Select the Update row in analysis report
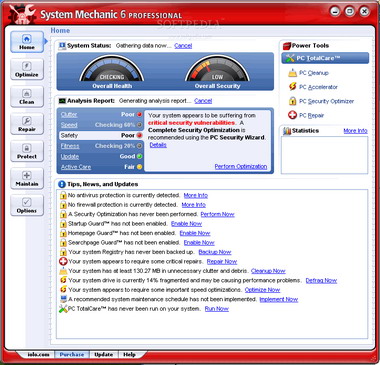The width and height of the screenshot is (380, 365). pyautogui.click(x=101, y=156)
